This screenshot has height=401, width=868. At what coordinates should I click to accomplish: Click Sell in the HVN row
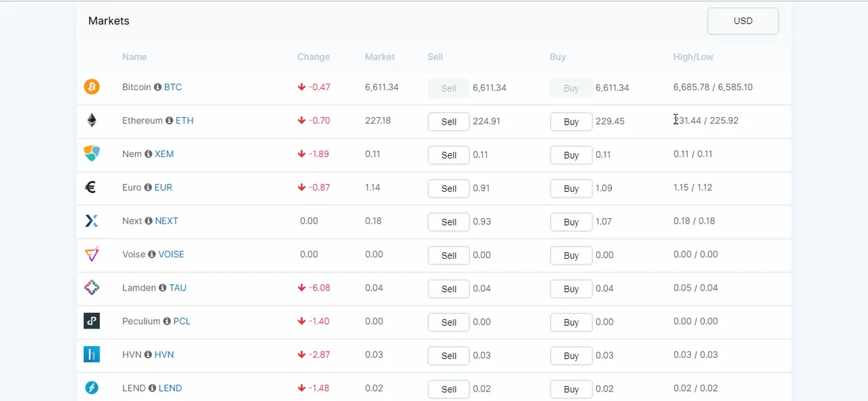tap(448, 356)
